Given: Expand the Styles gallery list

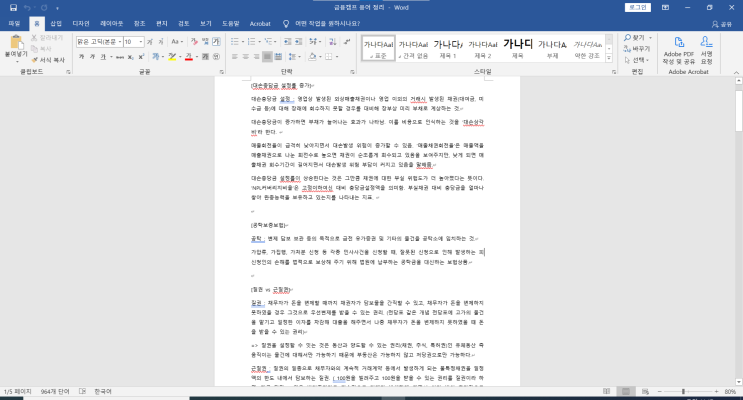Looking at the screenshot, I should pyautogui.click(x=609, y=59).
